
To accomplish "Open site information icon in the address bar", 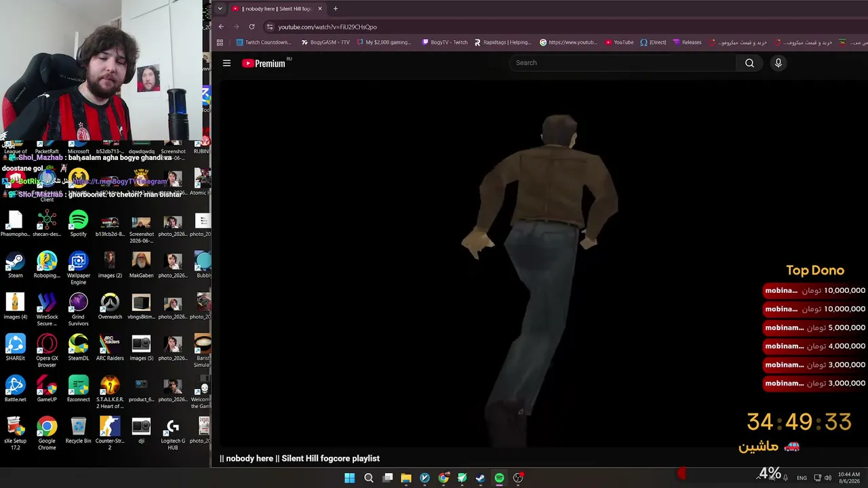I will point(270,26).
